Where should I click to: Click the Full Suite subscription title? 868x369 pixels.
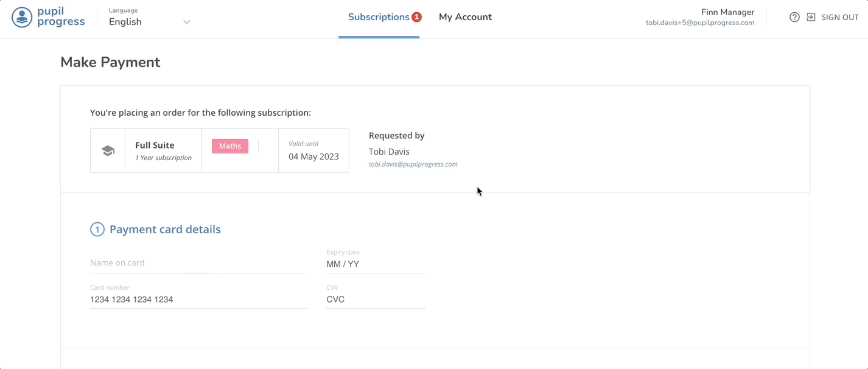(155, 145)
